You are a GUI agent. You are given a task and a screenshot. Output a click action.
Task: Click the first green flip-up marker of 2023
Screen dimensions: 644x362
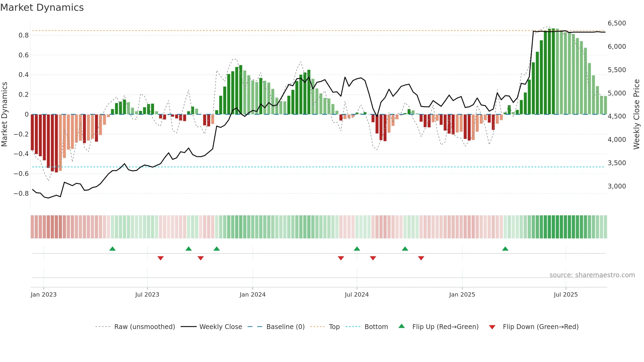click(112, 249)
